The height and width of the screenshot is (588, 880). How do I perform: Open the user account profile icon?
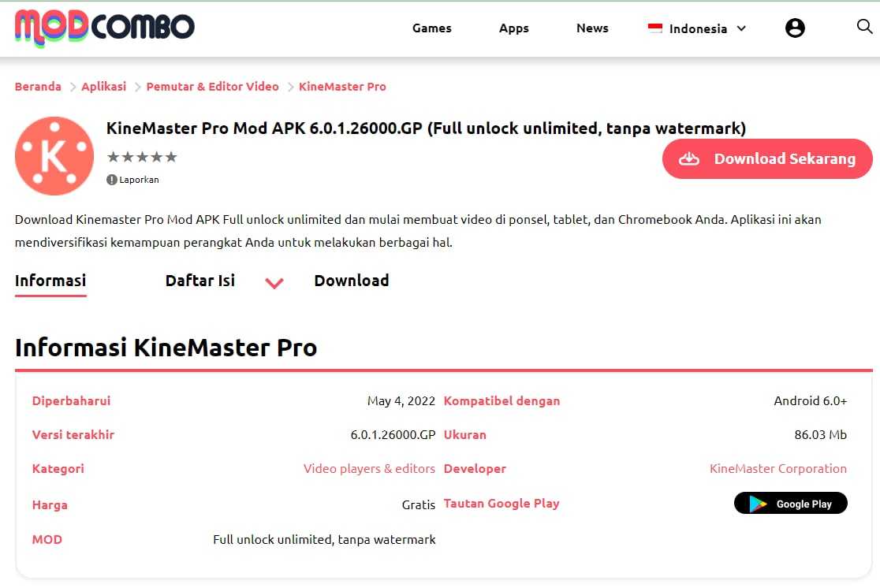(795, 28)
